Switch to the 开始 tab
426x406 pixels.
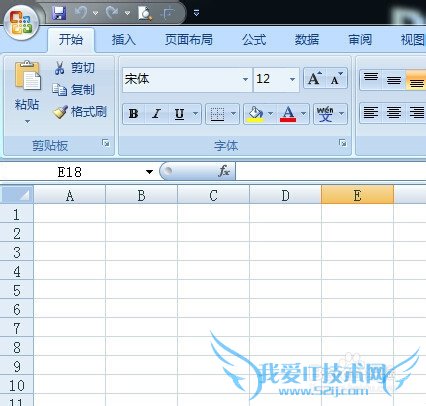coord(71,40)
